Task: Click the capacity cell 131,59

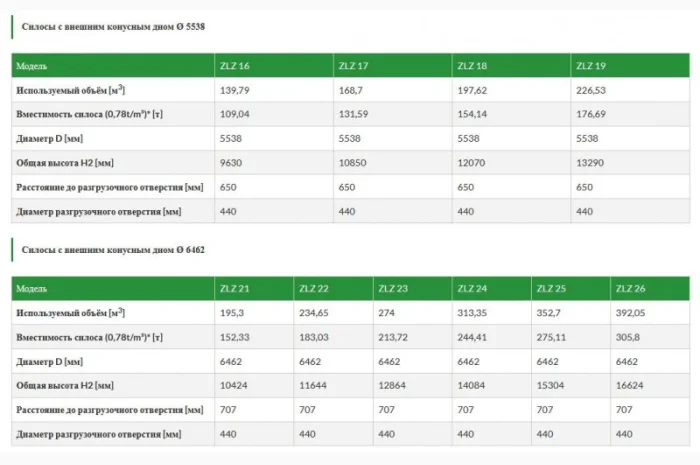Action: [355, 114]
